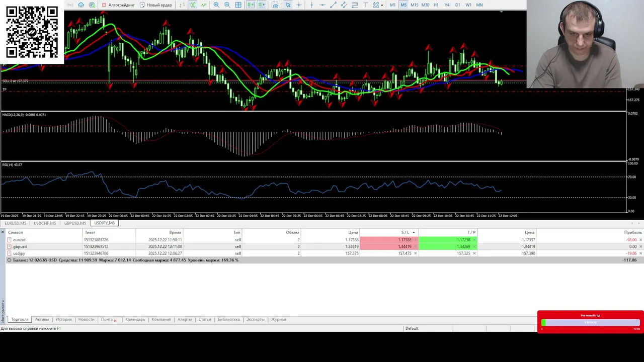The image size is (644, 362).
Task: Zoom out the chart
Action: point(227,5)
